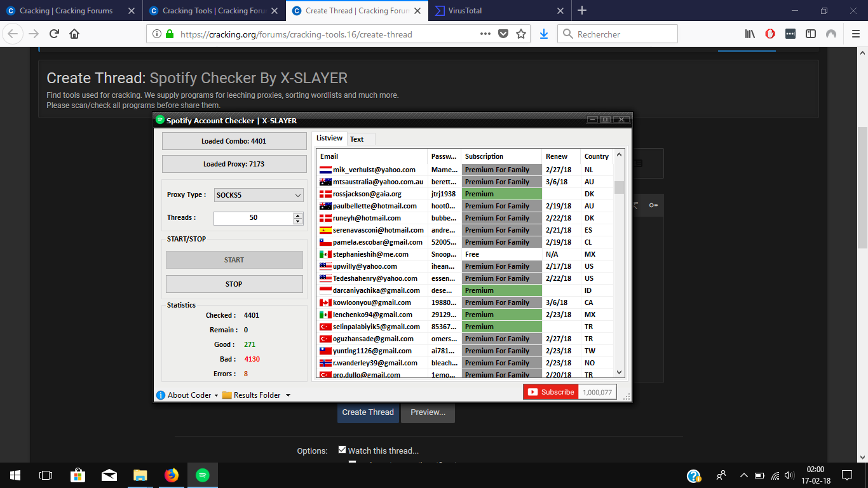Image resolution: width=868 pixels, height=488 pixels.
Task: Switch to the VirusTotal browser tab
Action: tap(500, 10)
